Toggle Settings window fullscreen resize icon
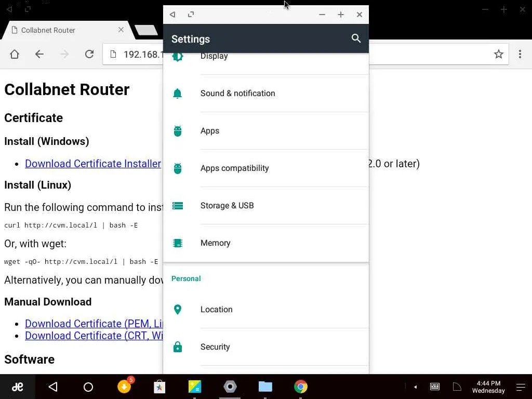Viewport: 532px width, 399px height. click(x=191, y=14)
